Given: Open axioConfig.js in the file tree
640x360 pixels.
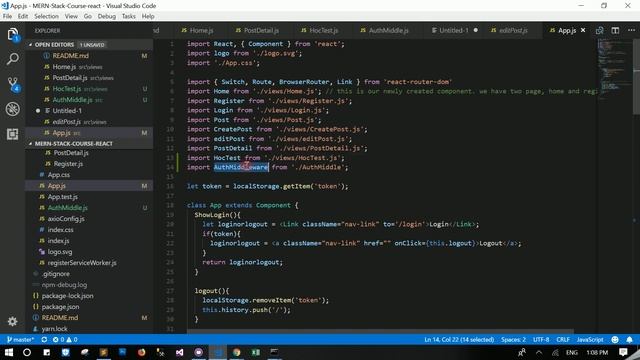Looking at the screenshot, I should click(66, 219).
